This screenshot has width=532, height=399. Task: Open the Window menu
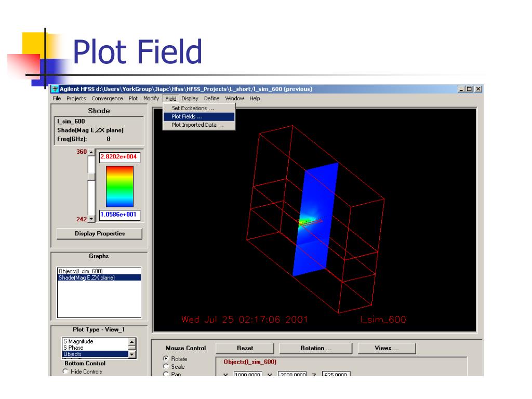tap(234, 98)
